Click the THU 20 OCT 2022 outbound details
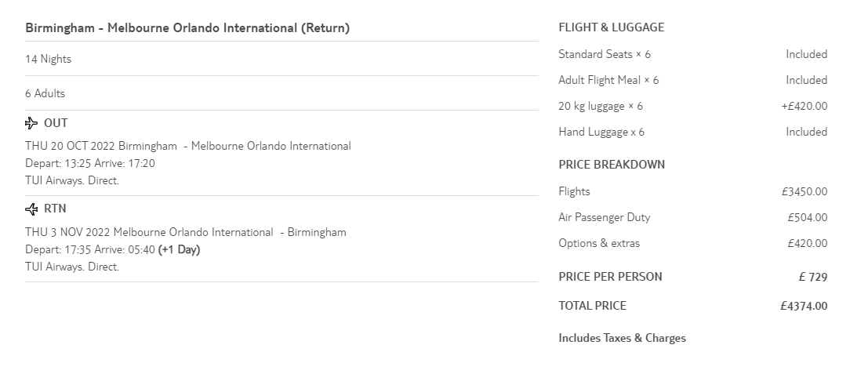The width and height of the screenshot is (868, 374). (x=188, y=146)
